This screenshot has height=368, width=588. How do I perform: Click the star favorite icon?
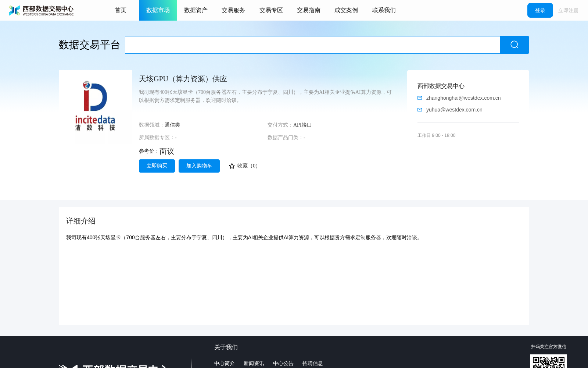pos(232,166)
